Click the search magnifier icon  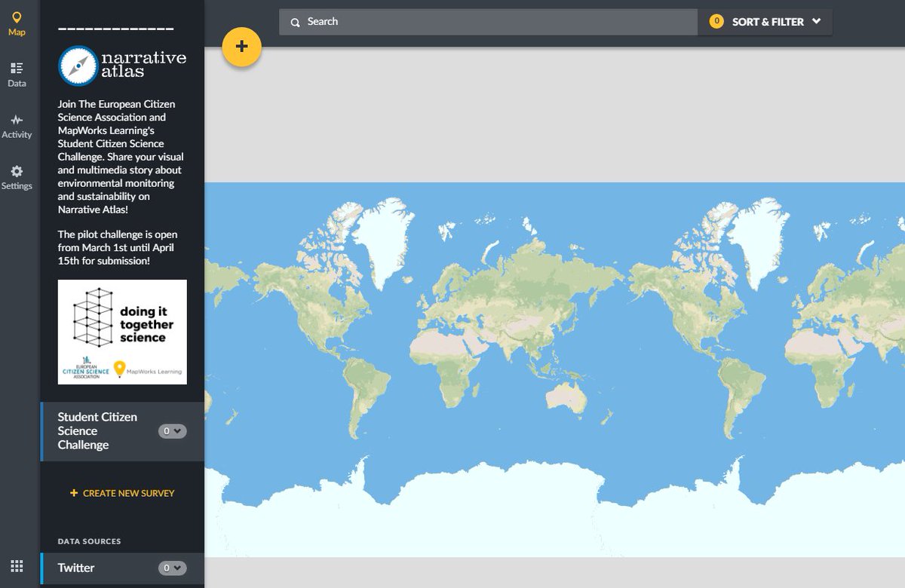(296, 22)
